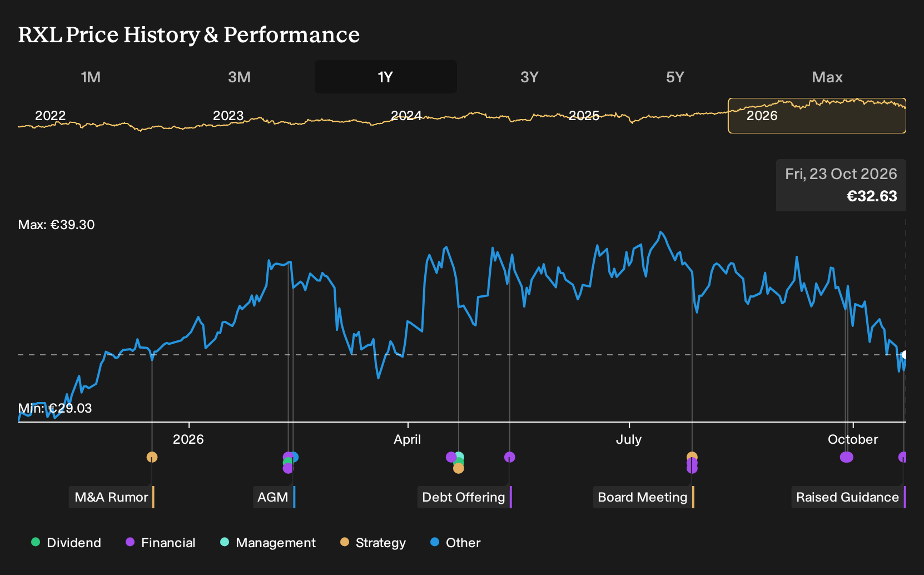Open the Debt Offering event label
Image resolution: width=924 pixels, height=575 pixels.
tap(464, 497)
